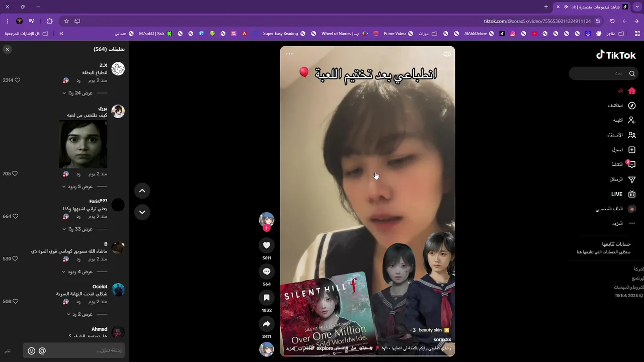The image size is (644, 362).
Task: Open the face image in comment
Action: [83, 144]
